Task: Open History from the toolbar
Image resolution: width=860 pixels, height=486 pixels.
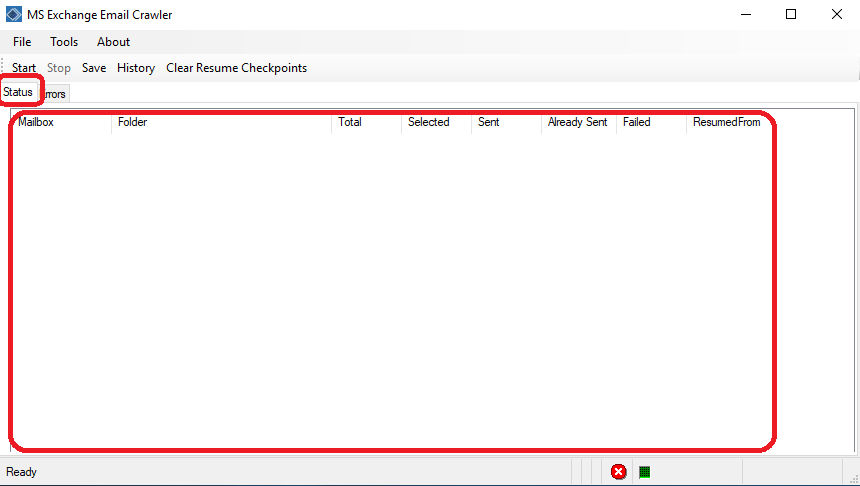Action: click(136, 68)
